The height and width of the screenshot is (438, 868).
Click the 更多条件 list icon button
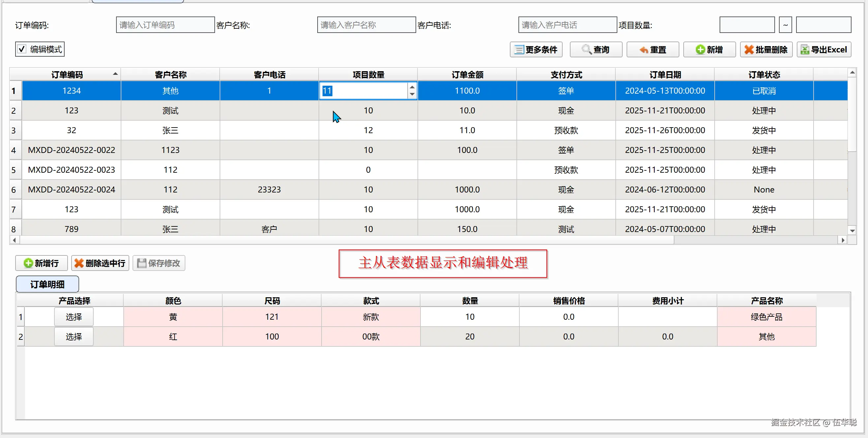tap(536, 49)
